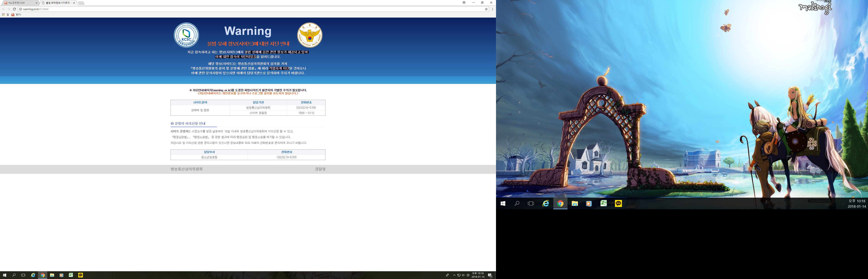Open KakaoTalk from taskbar below Chrome
Screen dimensions: 868x279
(x=81, y=275)
